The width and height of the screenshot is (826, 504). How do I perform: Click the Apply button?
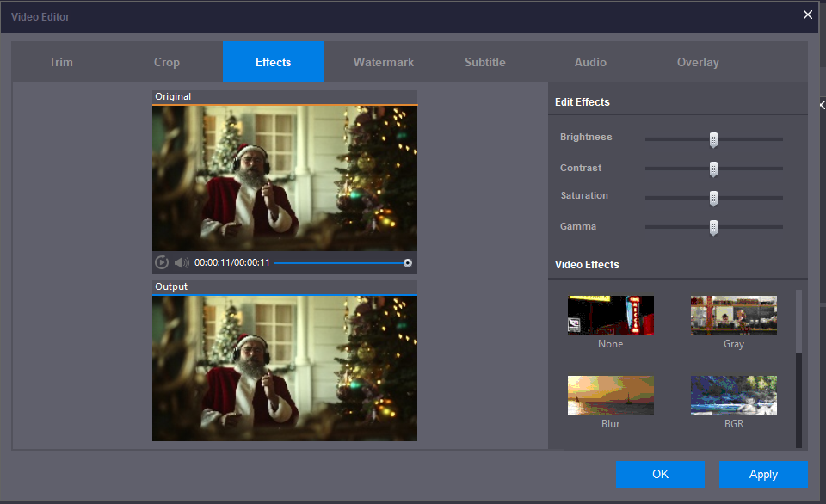(x=763, y=474)
